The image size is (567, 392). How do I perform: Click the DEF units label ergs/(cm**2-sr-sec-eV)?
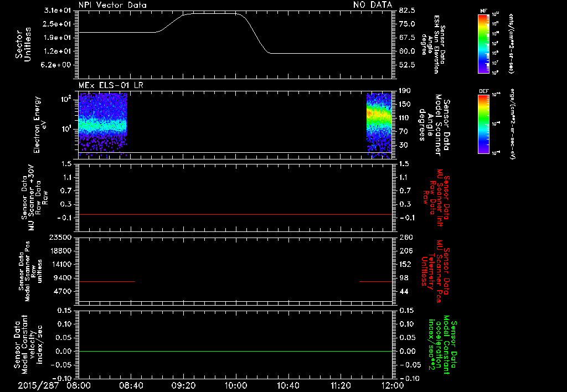click(x=513, y=123)
